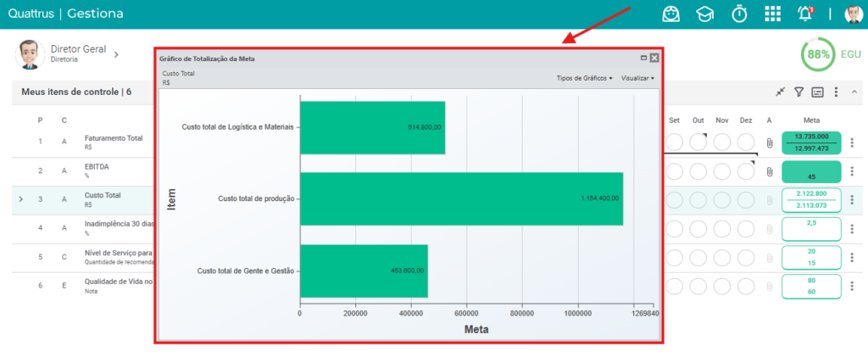This screenshot has width=868, height=363.
Task: Open the graduation cap training icon
Action: click(x=704, y=14)
